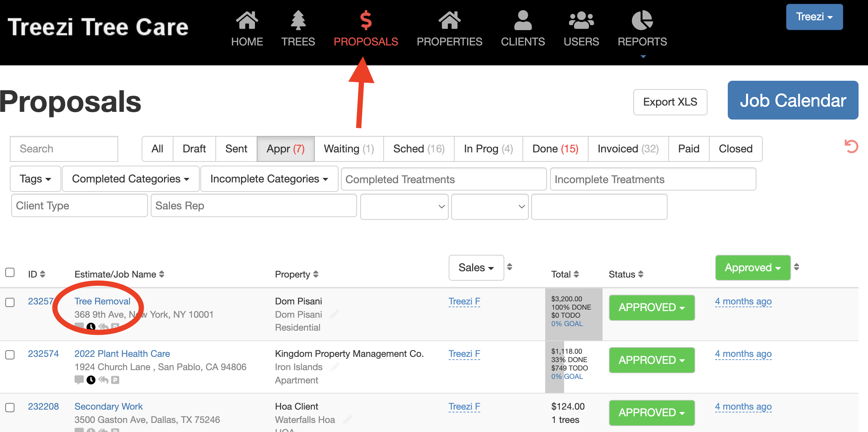Screen dimensions: 868x432
Task: Click the red reset filters icon
Action: pos(851,146)
